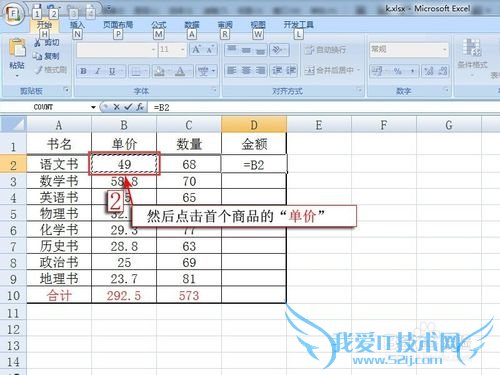
Task: Expand the Number (数字) dialog launcher
Action: [x=446, y=90]
